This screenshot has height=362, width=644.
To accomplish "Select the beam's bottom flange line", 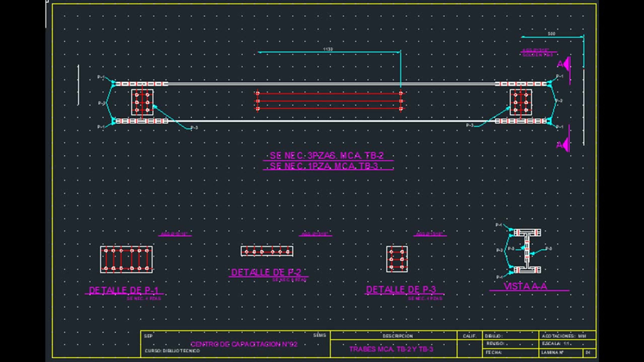I will click(331, 121).
